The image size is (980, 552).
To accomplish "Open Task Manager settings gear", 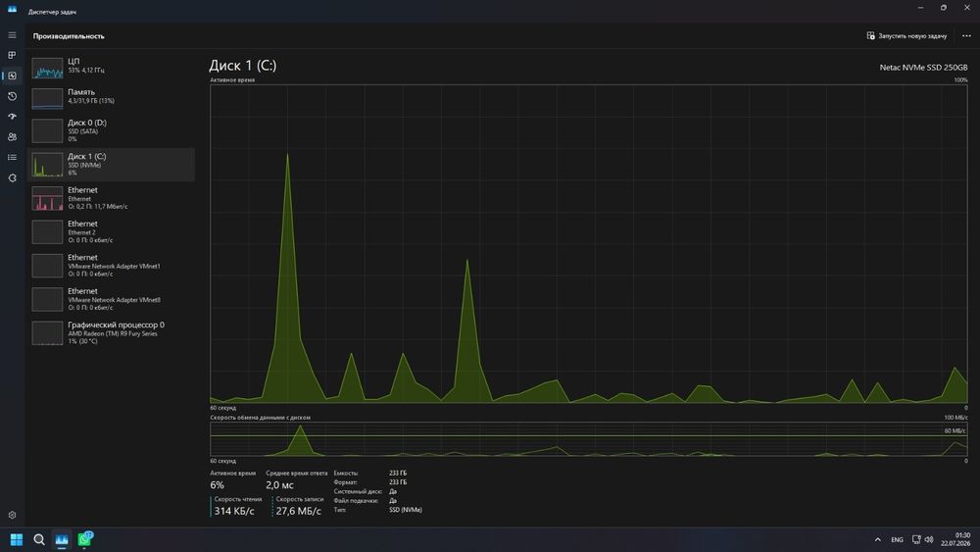I will point(12,515).
